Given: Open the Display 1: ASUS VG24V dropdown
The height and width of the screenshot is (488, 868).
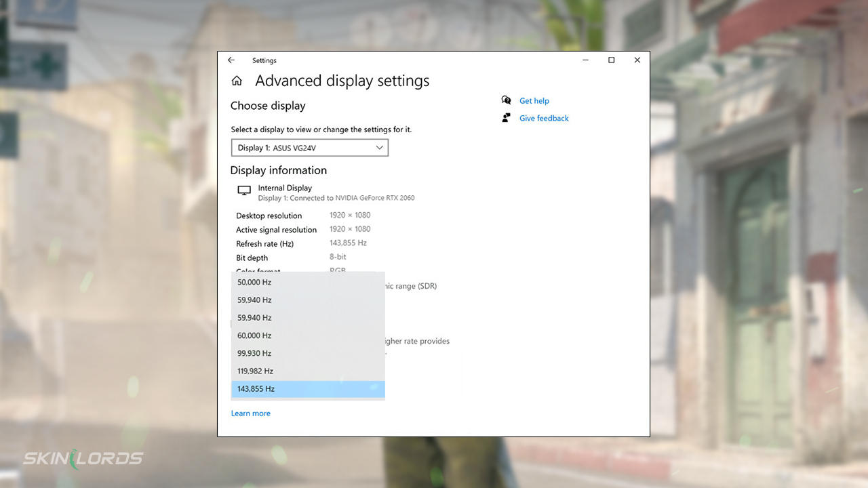Looking at the screenshot, I should (310, 148).
